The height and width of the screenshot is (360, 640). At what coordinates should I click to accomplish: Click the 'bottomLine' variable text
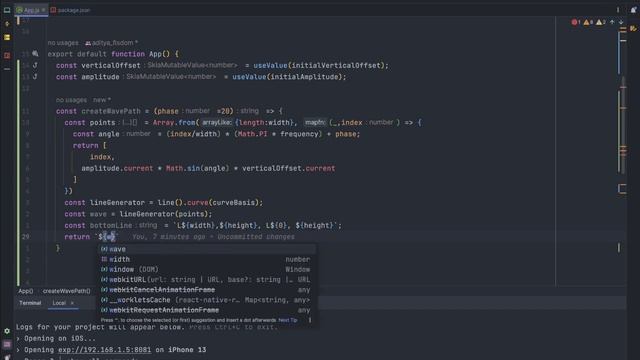[x=111, y=225]
